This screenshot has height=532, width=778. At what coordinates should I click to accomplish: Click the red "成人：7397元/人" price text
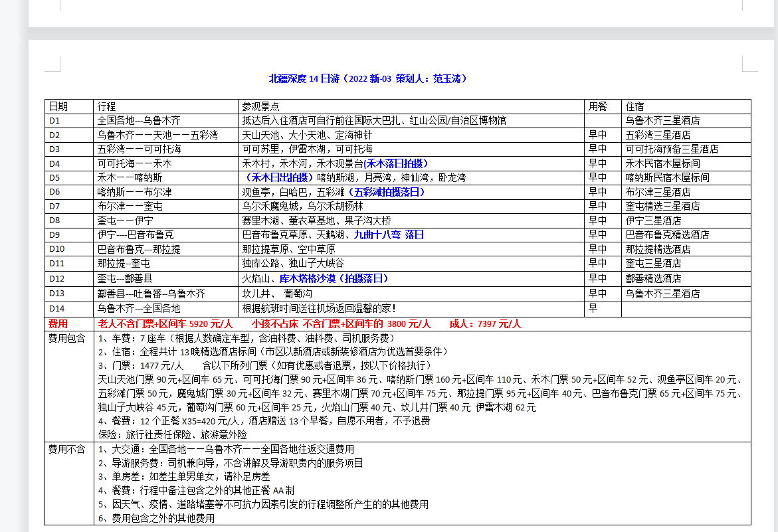486,323
